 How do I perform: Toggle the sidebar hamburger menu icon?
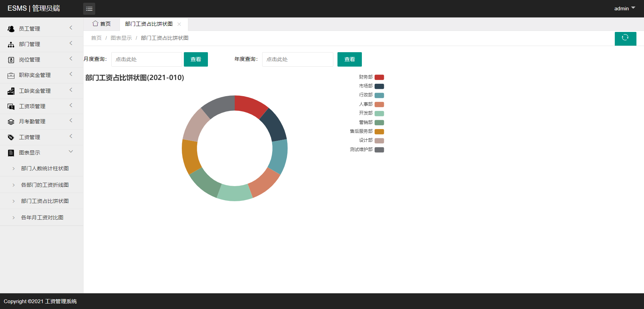[x=89, y=9]
